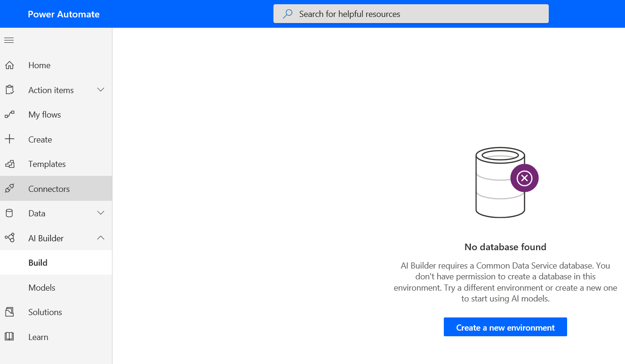625x364 pixels.
Task: Expand the Action items chevron
Action: click(101, 90)
